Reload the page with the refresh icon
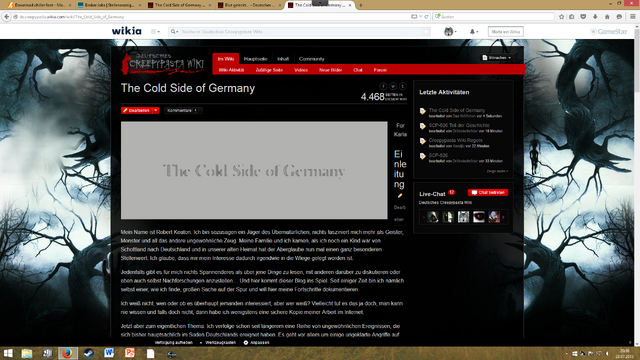 (x=427, y=17)
